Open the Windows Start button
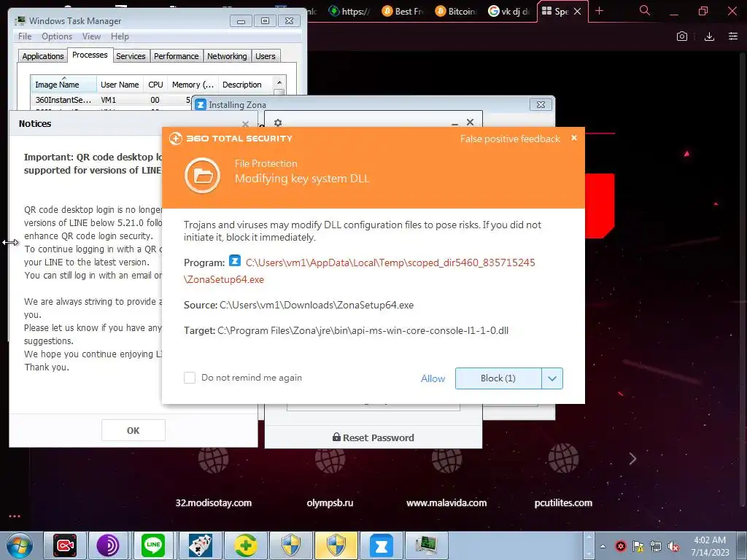The image size is (747, 560). [x=19, y=545]
